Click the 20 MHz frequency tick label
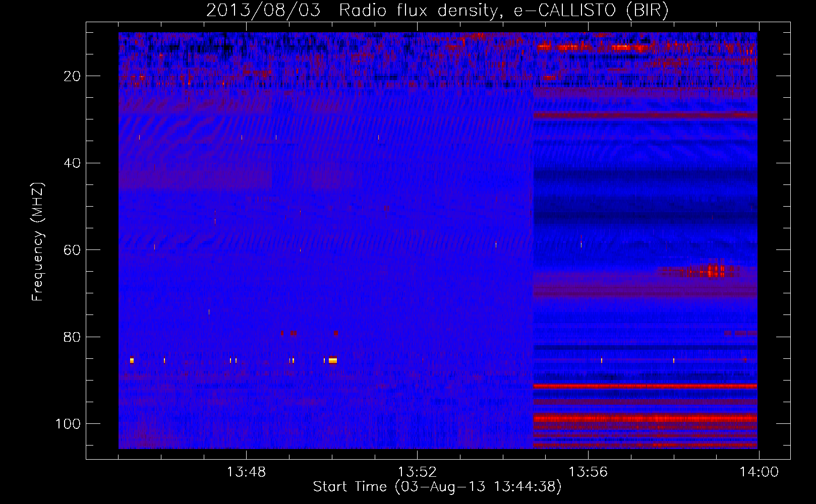 pyautogui.click(x=72, y=76)
